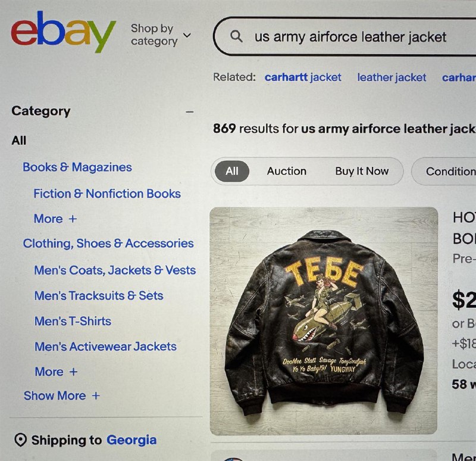The image size is (476, 461).
Task: Open the leather jacket related search
Action: (x=392, y=77)
